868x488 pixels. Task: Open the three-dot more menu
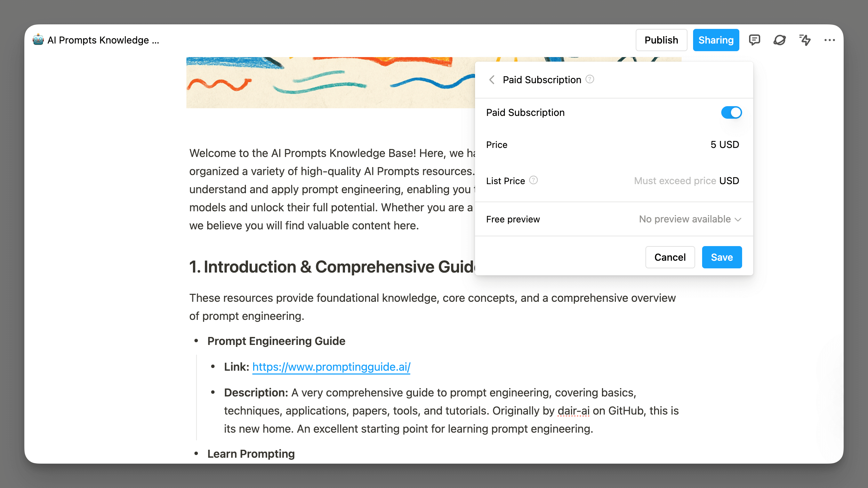click(829, 40)
